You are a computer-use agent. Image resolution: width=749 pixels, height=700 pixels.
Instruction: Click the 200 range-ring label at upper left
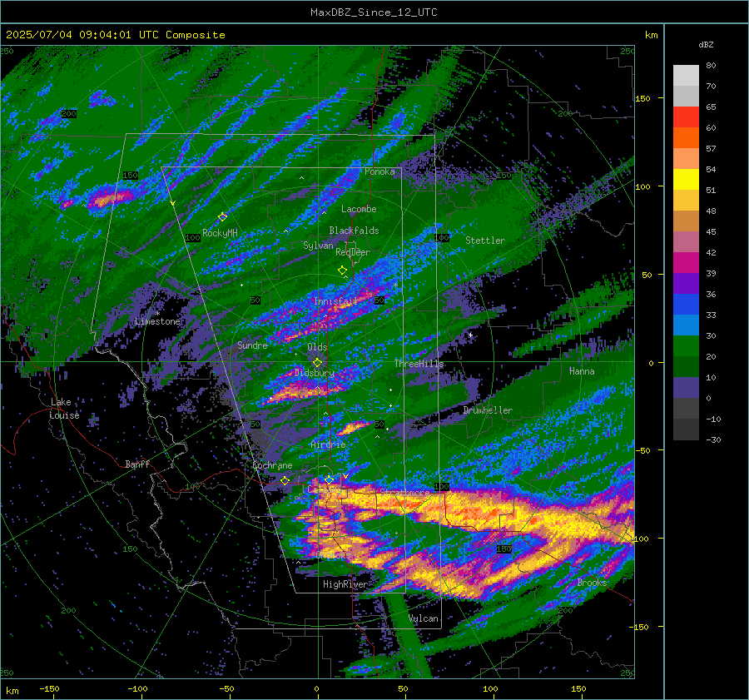69,114
